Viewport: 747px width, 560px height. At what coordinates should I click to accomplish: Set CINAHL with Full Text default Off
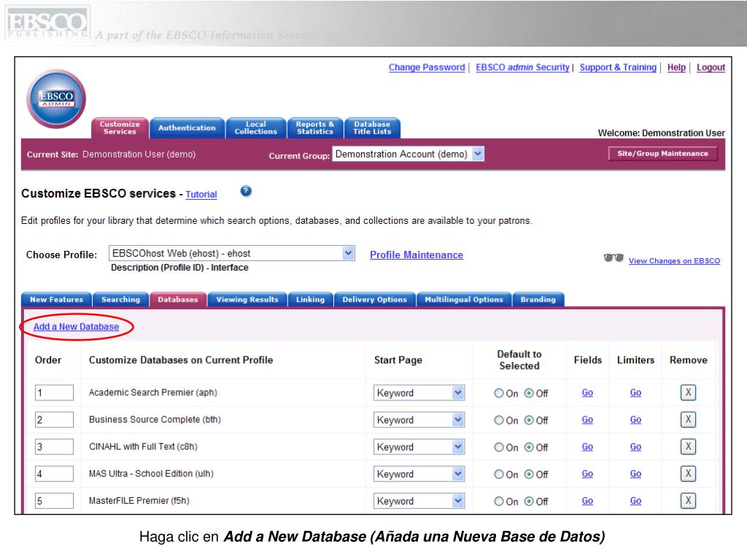[529, 448]
